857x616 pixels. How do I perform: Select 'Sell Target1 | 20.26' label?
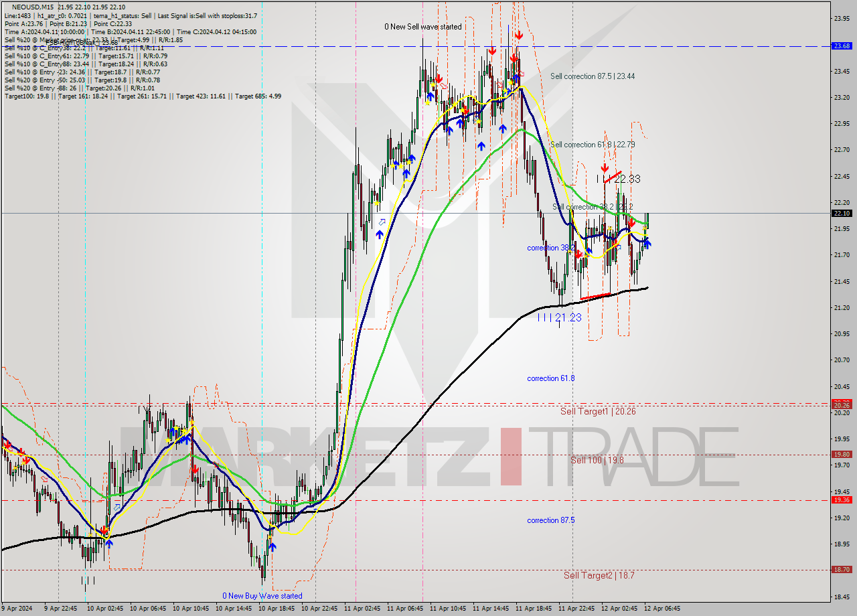598,411
